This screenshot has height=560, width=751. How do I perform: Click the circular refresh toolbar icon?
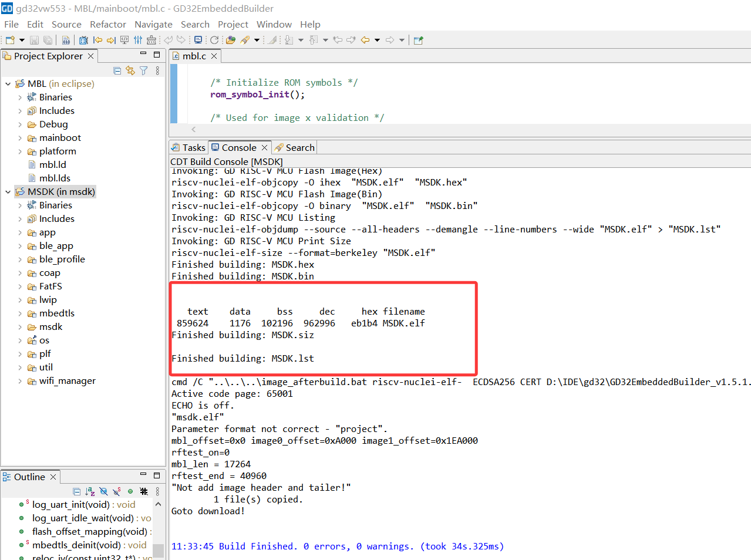[x=214, y=40]
